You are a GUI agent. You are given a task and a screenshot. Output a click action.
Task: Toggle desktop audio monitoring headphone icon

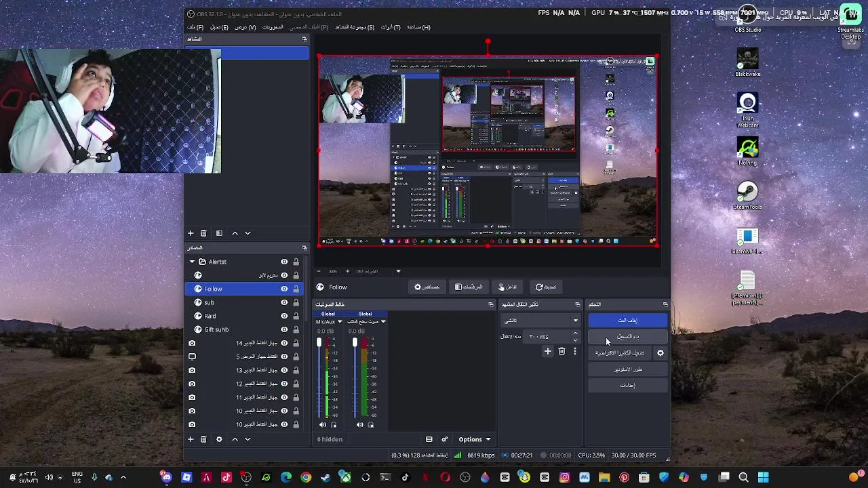coord(371,425)
